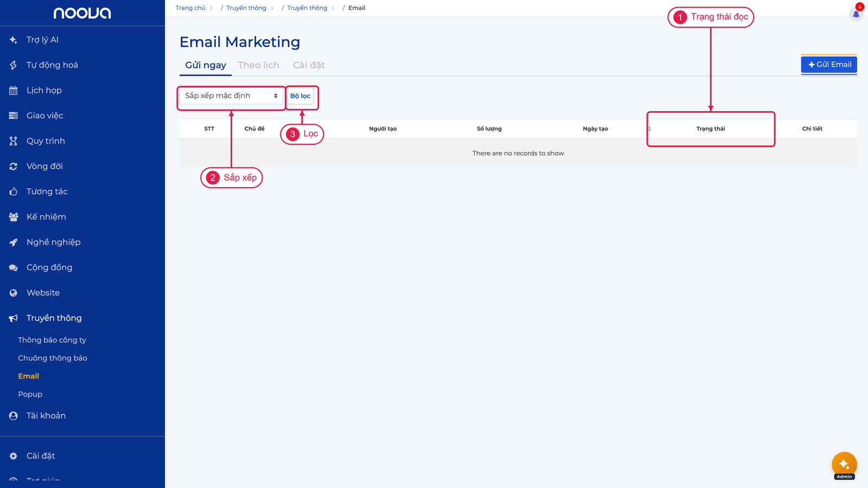The width and height of the screenshot is (868, 488).
Task: Open Thông báo công ty submenu item
Action: click(x=52, y=340)
